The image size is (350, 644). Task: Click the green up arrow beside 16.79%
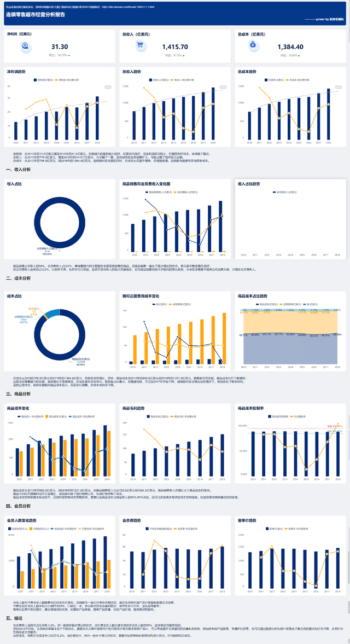pyautogui.click(x=69, y=55)
